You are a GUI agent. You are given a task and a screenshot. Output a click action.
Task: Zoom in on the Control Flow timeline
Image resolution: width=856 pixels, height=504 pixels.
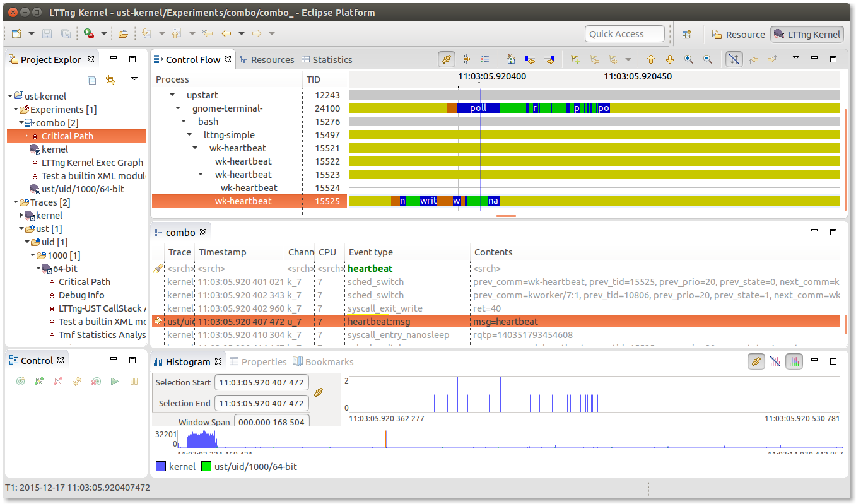coord(689,59)
